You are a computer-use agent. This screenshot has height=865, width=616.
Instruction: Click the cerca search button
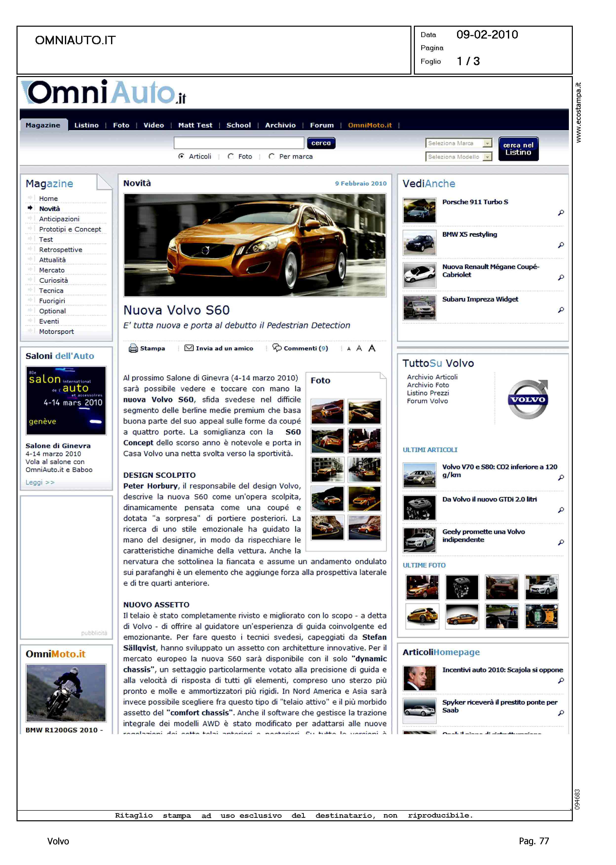pos(321,143)
